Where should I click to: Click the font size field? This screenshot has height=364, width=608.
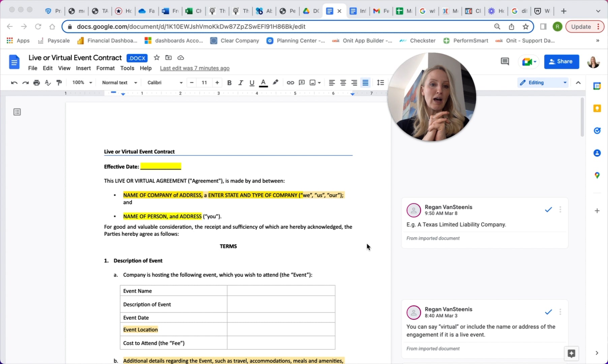pyautogui.click(x=204, y=83)
